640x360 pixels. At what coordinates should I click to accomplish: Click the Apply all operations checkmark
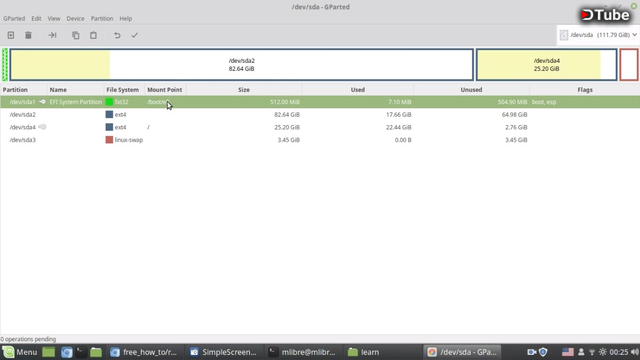point(135,35)
